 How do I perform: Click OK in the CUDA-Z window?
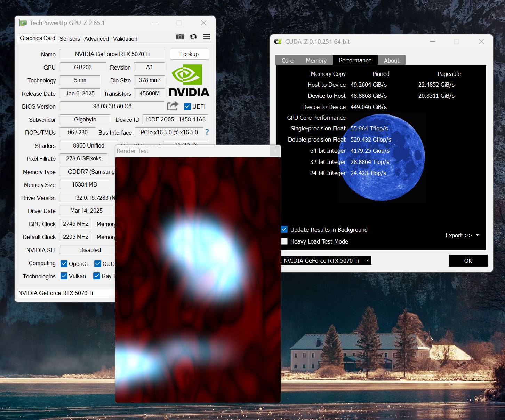pos(468,261)
